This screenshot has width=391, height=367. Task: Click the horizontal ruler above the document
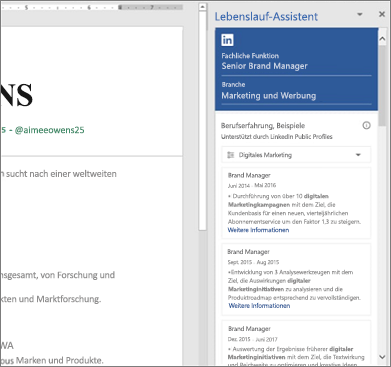pyautogui.click(x=92, y=7)
